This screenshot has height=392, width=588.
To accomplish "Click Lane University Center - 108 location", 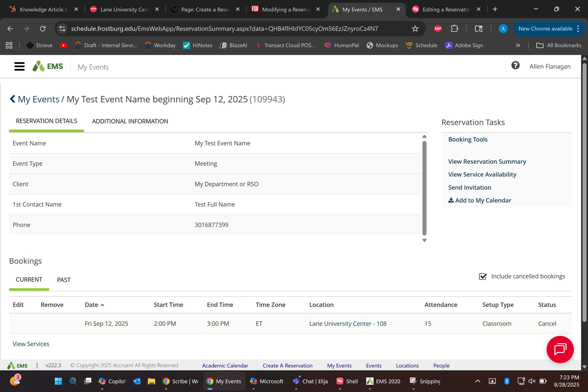I will (x=348, y=324).
